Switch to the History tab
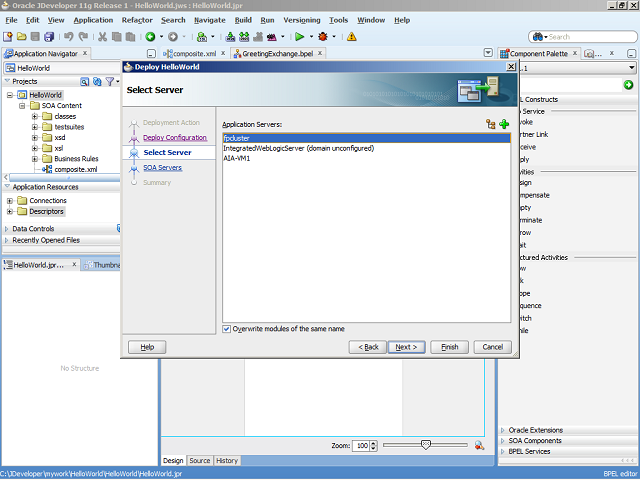The width and height of the screenshot is (640, 480). (x=227, y=461)
